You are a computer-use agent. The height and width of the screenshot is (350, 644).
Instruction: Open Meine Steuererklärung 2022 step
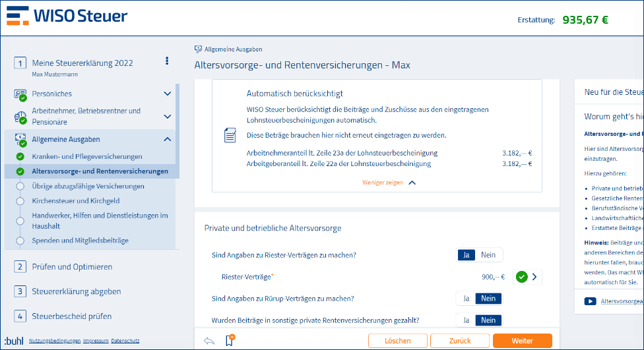pos(82,63)
